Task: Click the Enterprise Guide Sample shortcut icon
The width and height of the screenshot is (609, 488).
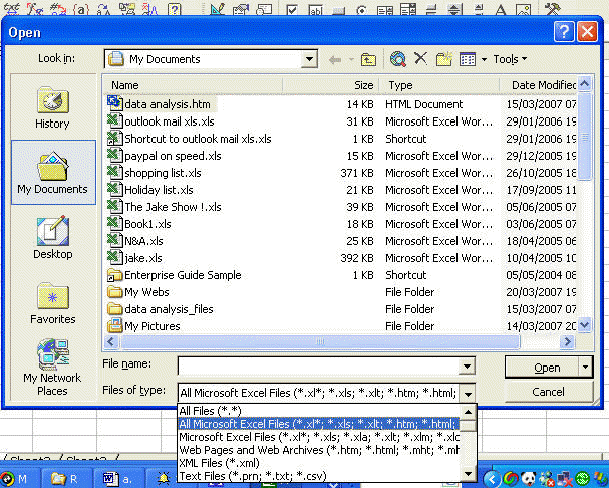Action: tap(114, 274)
